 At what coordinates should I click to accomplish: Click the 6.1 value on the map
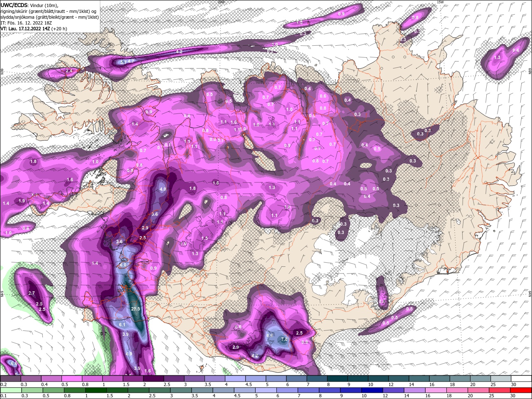(122, 325)
